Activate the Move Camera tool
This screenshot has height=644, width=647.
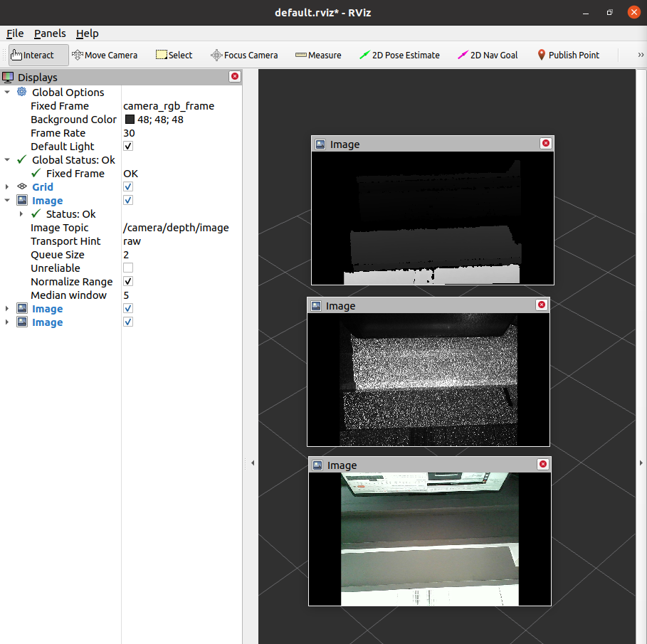[x=105, y=55]
